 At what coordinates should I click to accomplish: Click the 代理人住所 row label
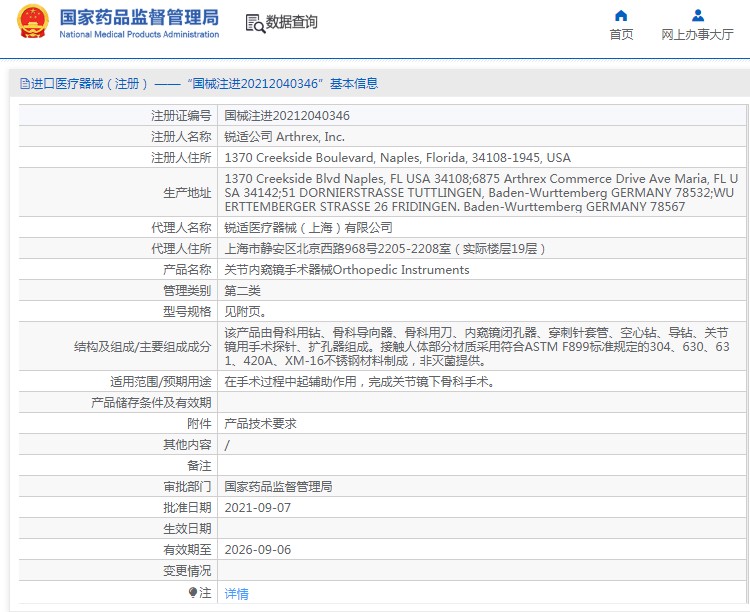coord(181,248)
